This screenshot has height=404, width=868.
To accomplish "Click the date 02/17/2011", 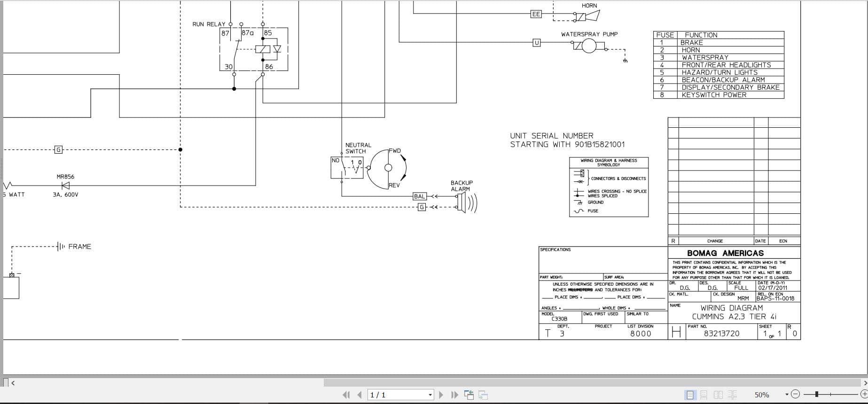I will (773, 288).
